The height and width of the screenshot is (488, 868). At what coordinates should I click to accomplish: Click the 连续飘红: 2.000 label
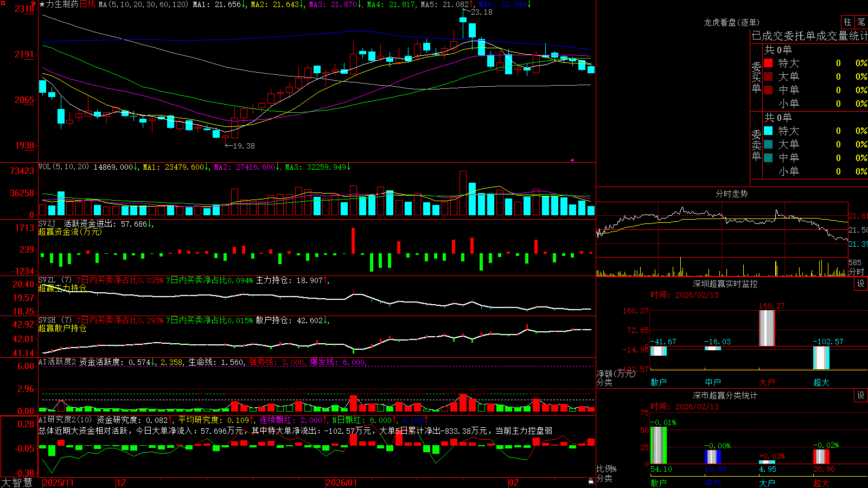click(291, 420)
